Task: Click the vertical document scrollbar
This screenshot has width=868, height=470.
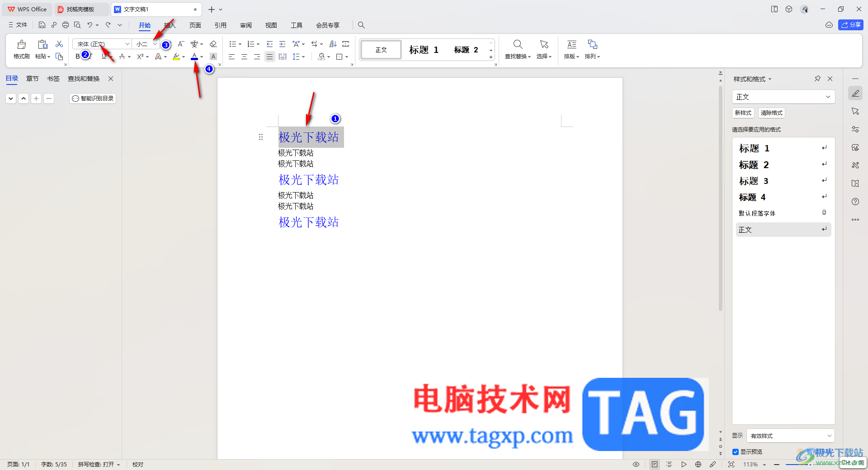Action: click(720, 199)
